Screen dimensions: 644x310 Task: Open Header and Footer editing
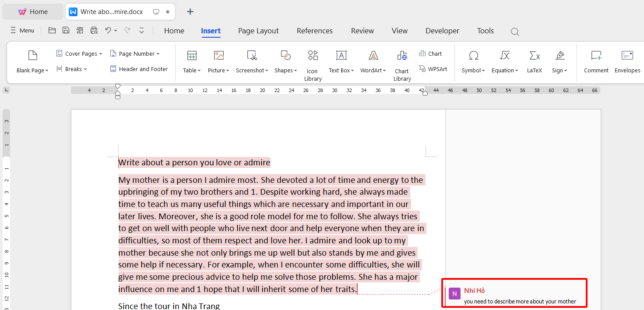pyautogui.click(x=139, y=69)
